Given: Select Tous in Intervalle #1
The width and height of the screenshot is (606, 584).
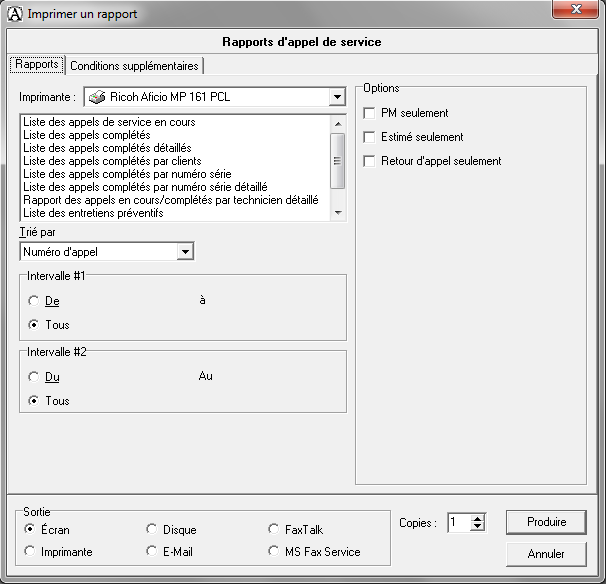Looking at the screenshot, I should [34, 325].
